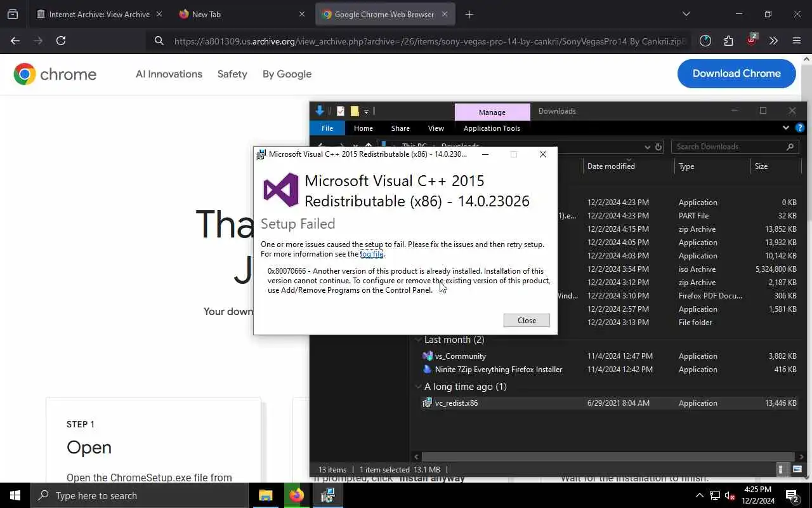The width and height of the screenshot is (812, 508).
Task: Open a new Firefox tab with plus button
Action: [469, 14]
